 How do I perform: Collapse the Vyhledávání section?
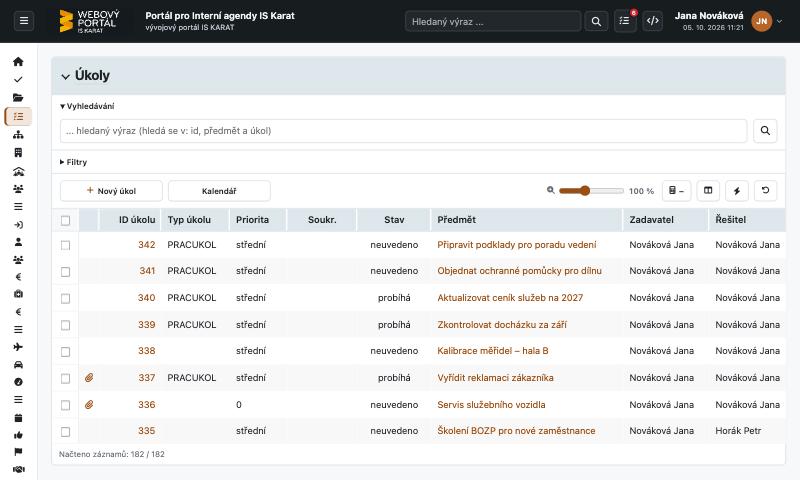point(87,106)
